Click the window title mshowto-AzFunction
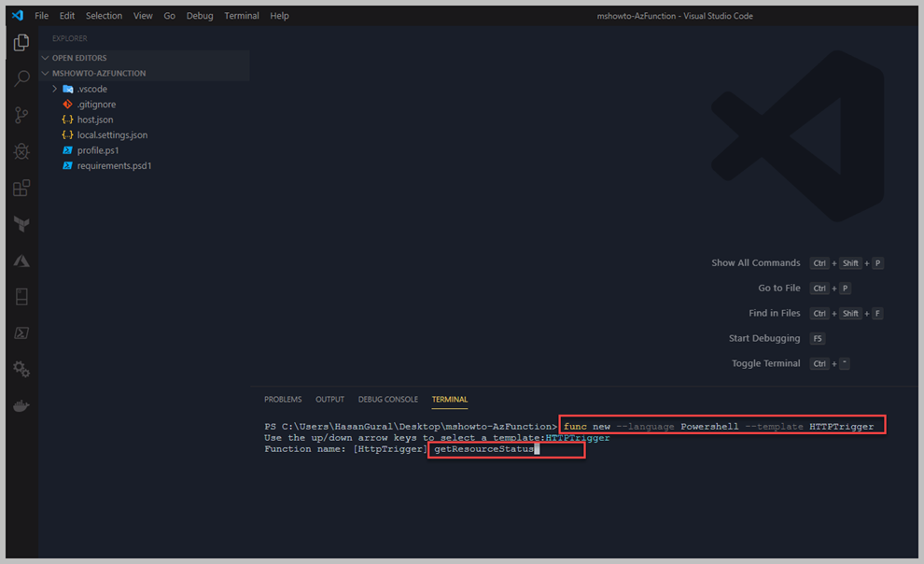 [x=637, y=16]
